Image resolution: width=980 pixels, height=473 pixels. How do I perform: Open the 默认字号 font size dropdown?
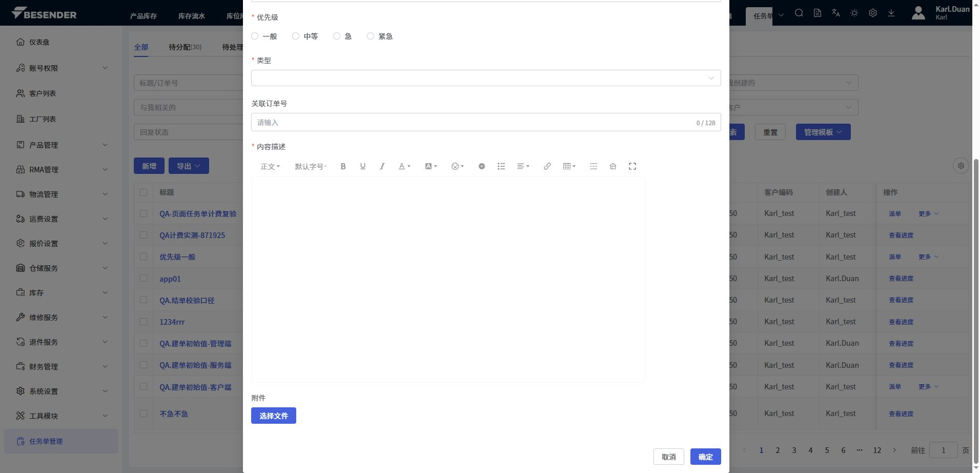tap(311, 166)
